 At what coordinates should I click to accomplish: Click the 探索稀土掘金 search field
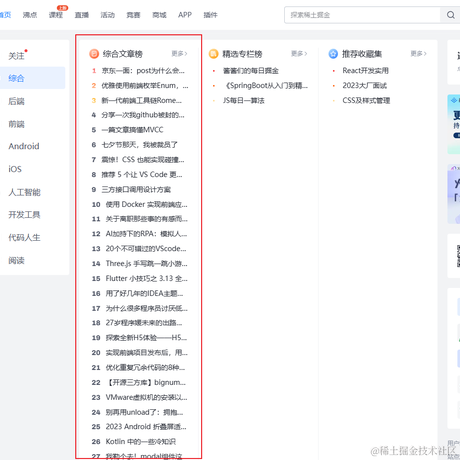pyautogui.click(x=363, y=15)
